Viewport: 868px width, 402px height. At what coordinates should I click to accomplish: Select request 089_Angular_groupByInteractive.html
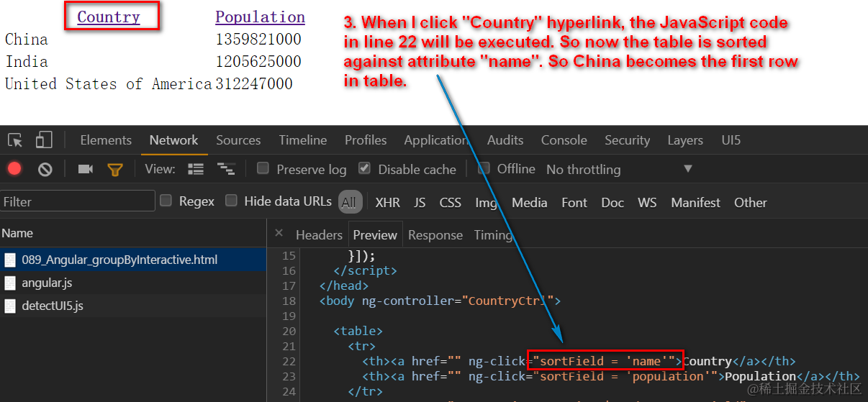[133, 260]
